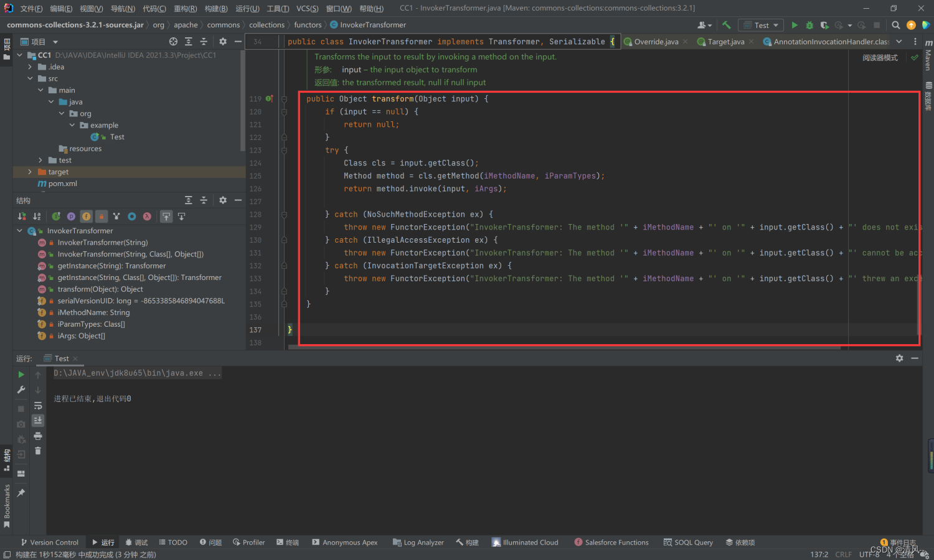
Task: Open the TODO tool window
Action: coord(173,543)
